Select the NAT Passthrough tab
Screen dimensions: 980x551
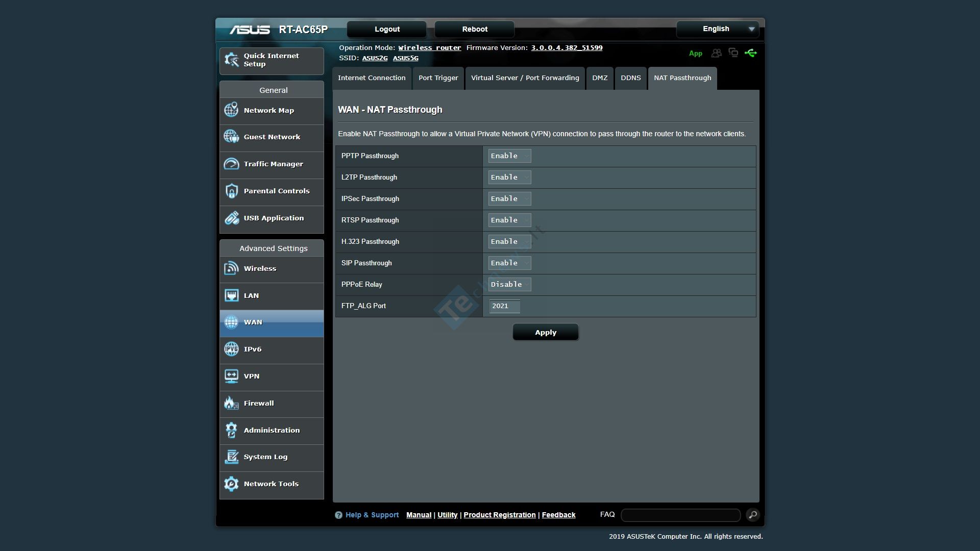(682, 78)
